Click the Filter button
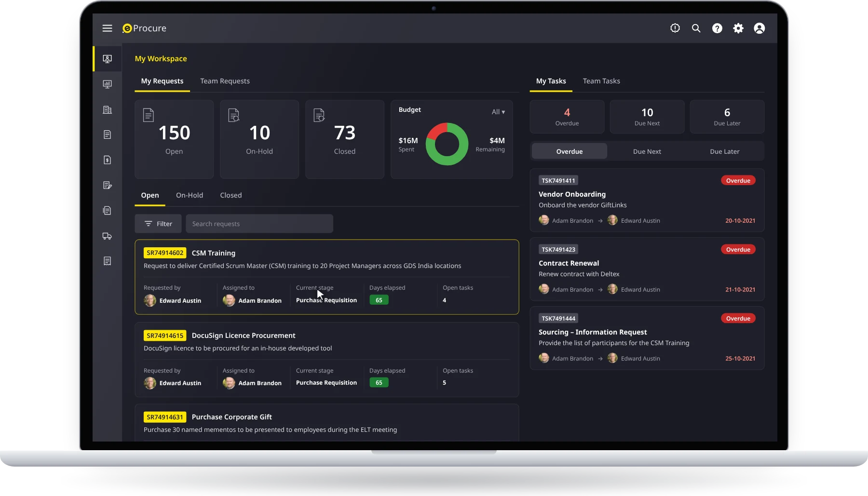 [x=158, y=224]
